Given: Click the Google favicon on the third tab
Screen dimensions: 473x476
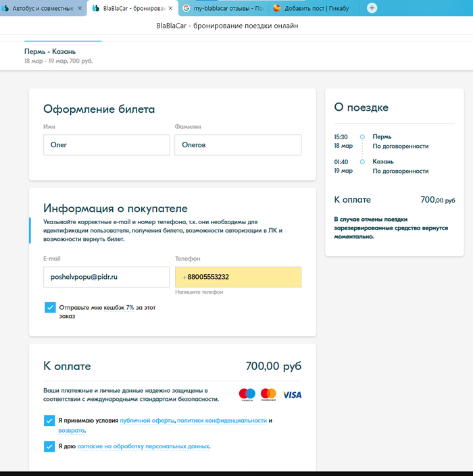Looking at the screenshot, I should coord(186,8).
